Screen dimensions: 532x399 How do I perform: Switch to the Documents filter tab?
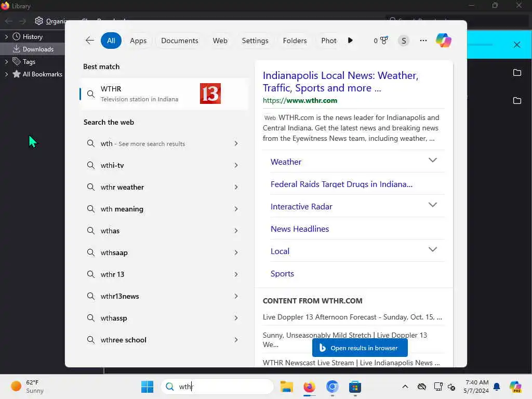click(x=179, y=41)
